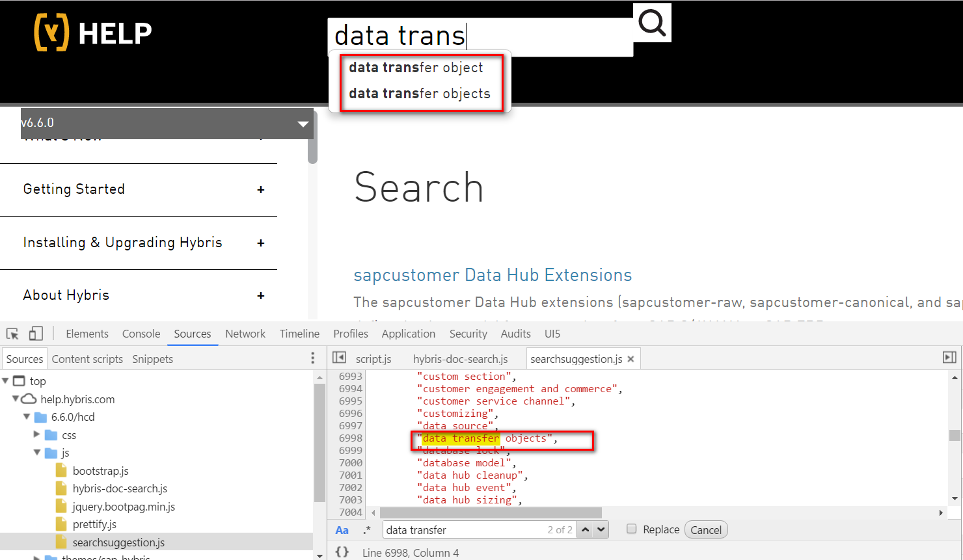963x560 pixels.
Task: Collapse the js folder
Action: coord(36,453)
